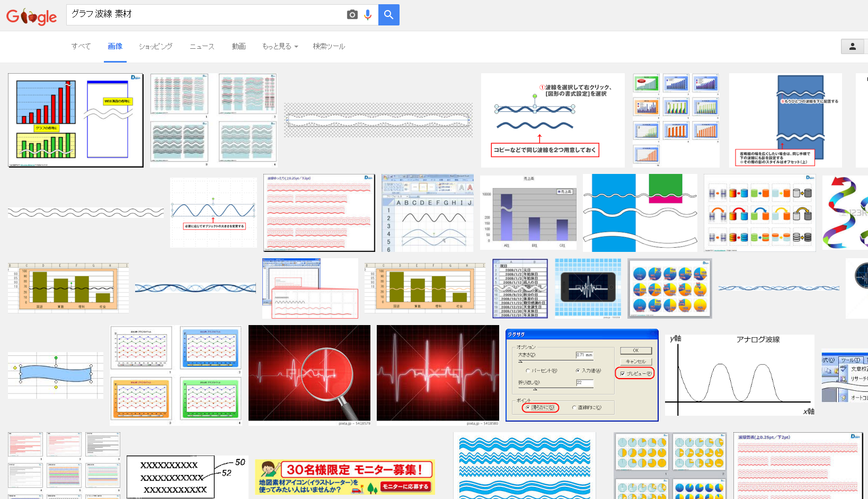868x499 pixels.
Task: Open the checkered transparent wavy strip thumbnail
Action: (x=378, y=120)
